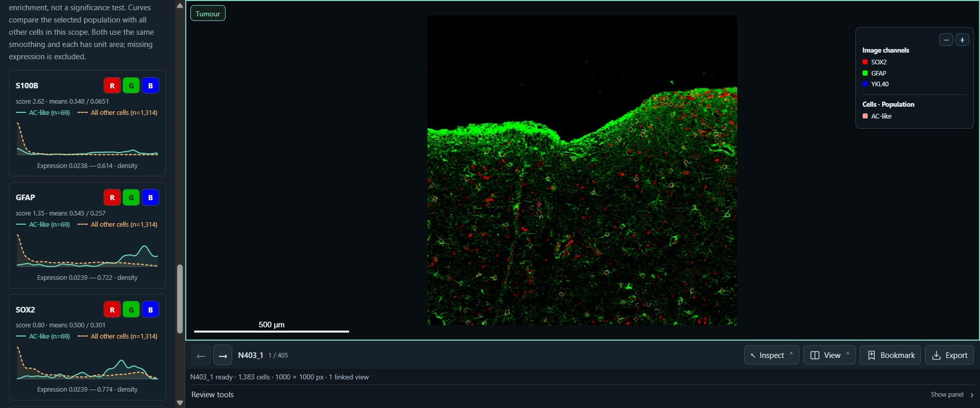Open the Inspect tool menu
Viewport: 980px width, 408px height.
tap(771, 355)
